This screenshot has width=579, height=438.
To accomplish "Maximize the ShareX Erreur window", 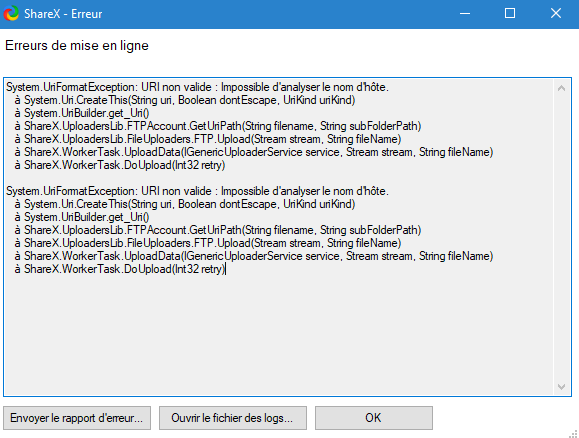I will tap(510, 14).
